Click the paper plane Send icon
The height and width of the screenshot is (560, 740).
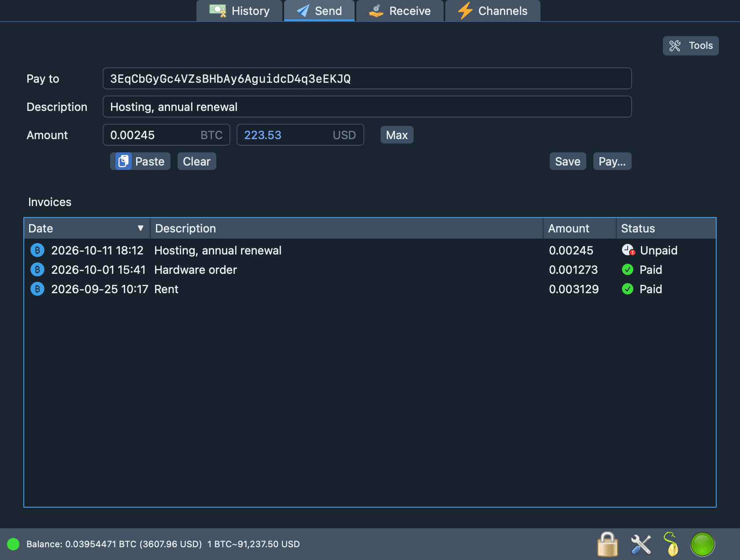tap(303, 11)
